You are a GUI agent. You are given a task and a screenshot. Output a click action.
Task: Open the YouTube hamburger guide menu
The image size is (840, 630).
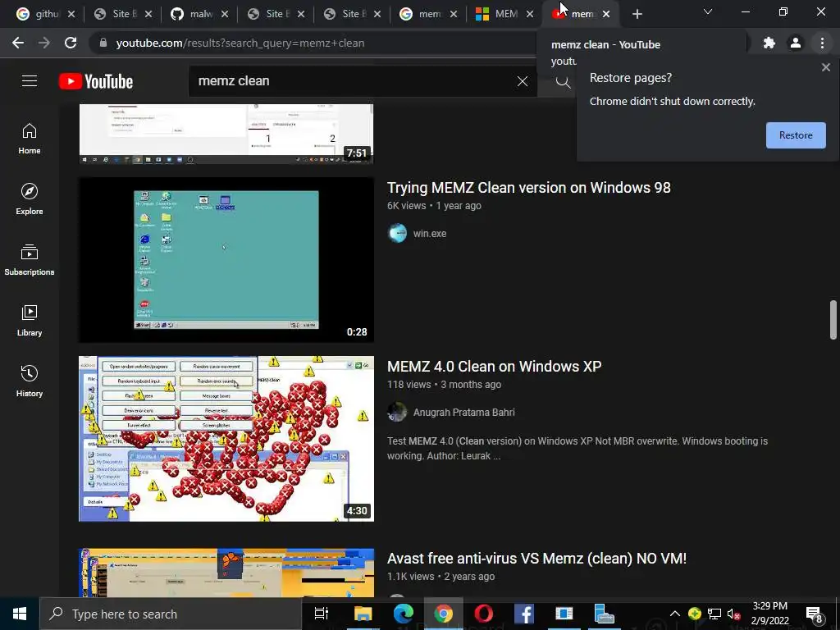30,81
